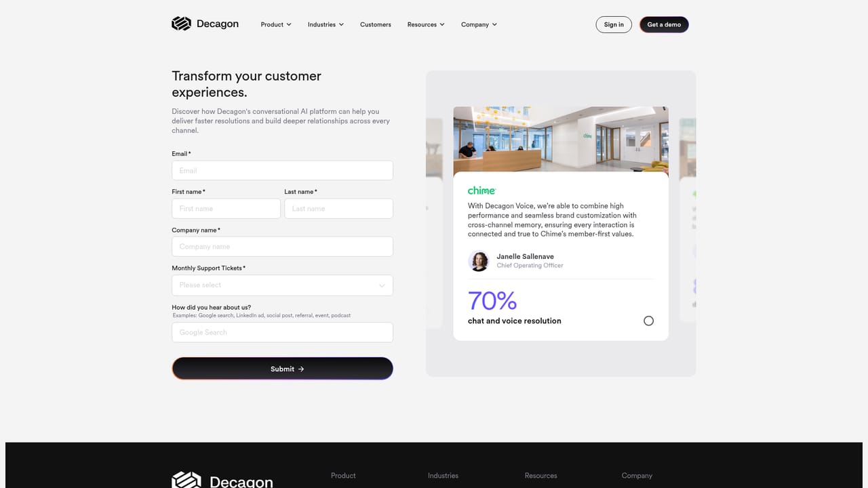868x488 pixels.
Task: Expand the Industries navigation menu
Action: (x=325, y=24)
